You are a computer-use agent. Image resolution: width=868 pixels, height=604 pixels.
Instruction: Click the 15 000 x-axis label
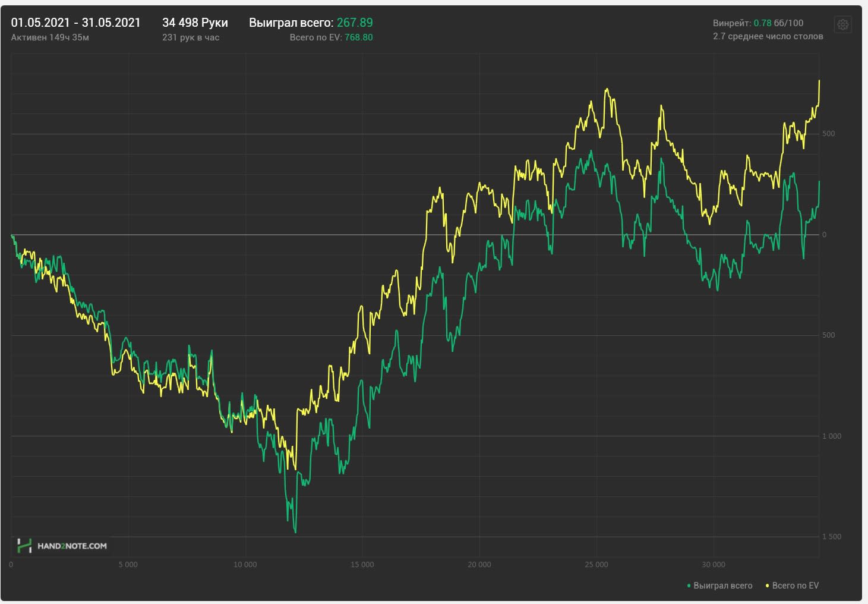click(x=362, y=565)
